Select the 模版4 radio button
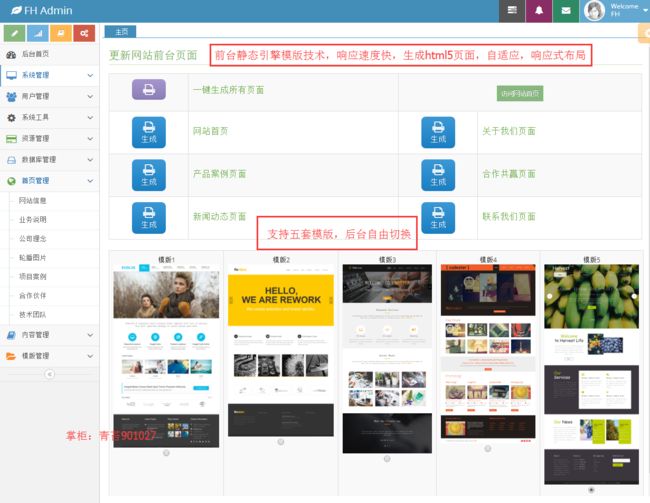650x503 pixels. click(x=488, y=448)
